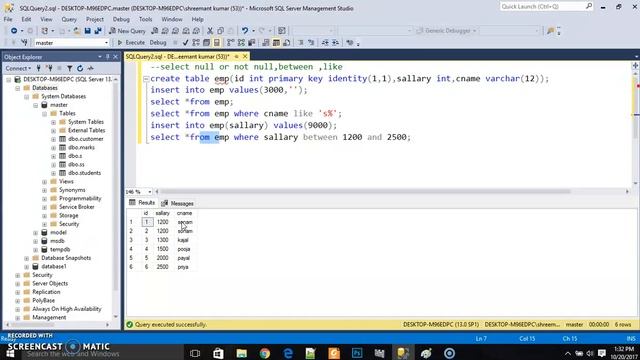
Task: Click the navigate backward icon
Action: (x=13, y=31)
